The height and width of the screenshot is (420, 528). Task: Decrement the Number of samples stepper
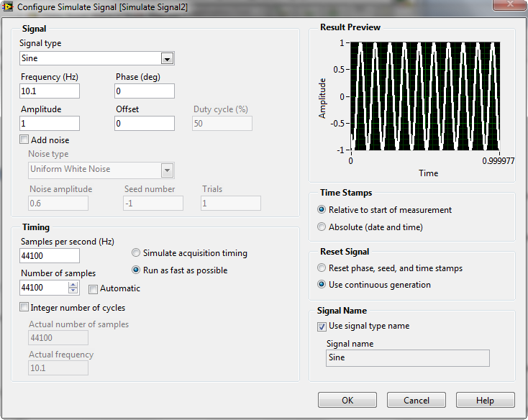(x=73, y=291)
